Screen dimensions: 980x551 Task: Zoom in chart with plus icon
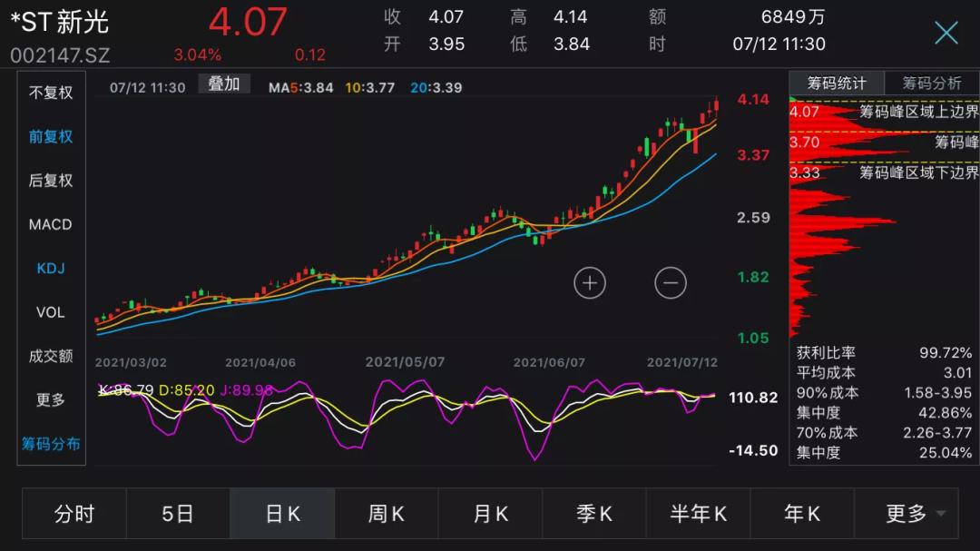590,282
